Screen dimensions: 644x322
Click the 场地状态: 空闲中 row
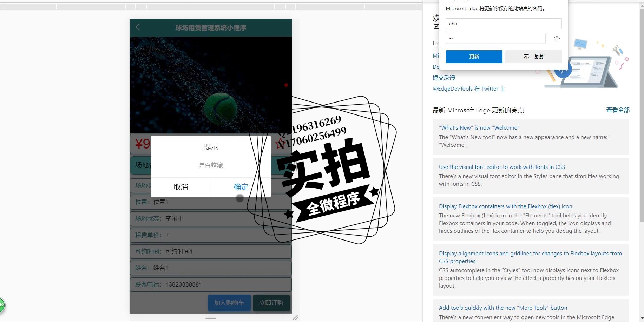(x=211, y=218)
